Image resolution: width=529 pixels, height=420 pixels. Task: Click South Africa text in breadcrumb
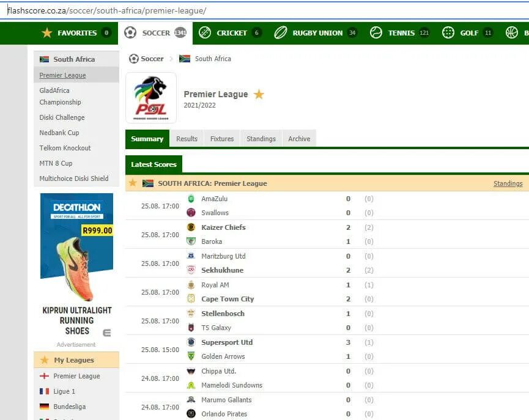[213, 59]
